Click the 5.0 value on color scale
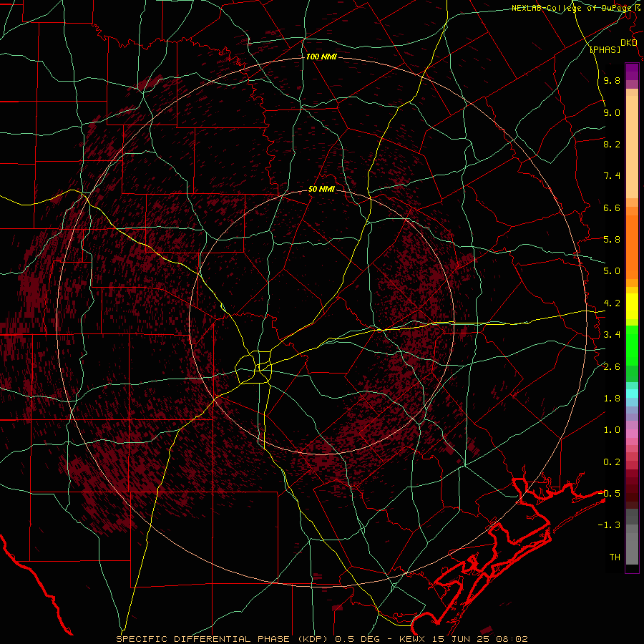The height and width of the screenshot is (644, 644). point(612,271)
